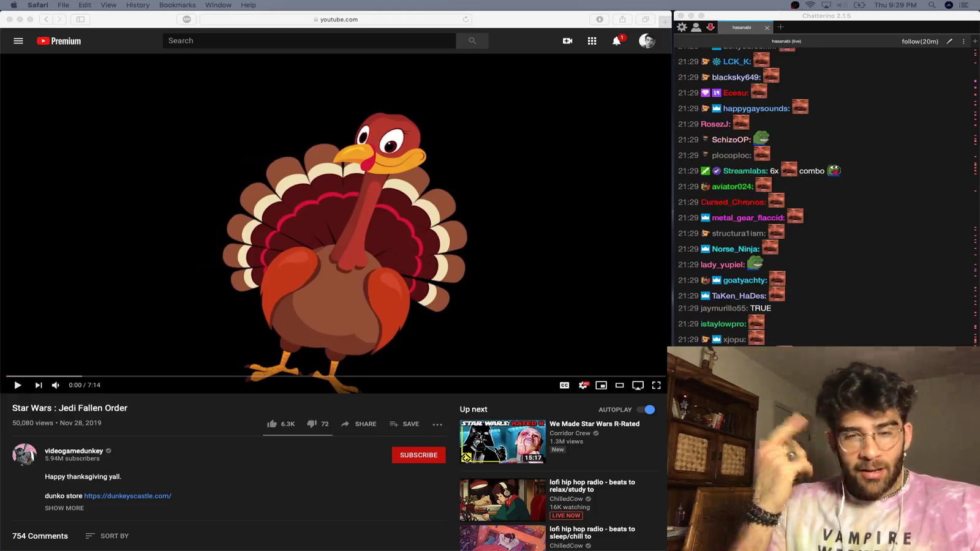Enter full screen video mode

[x=657, y=385]
